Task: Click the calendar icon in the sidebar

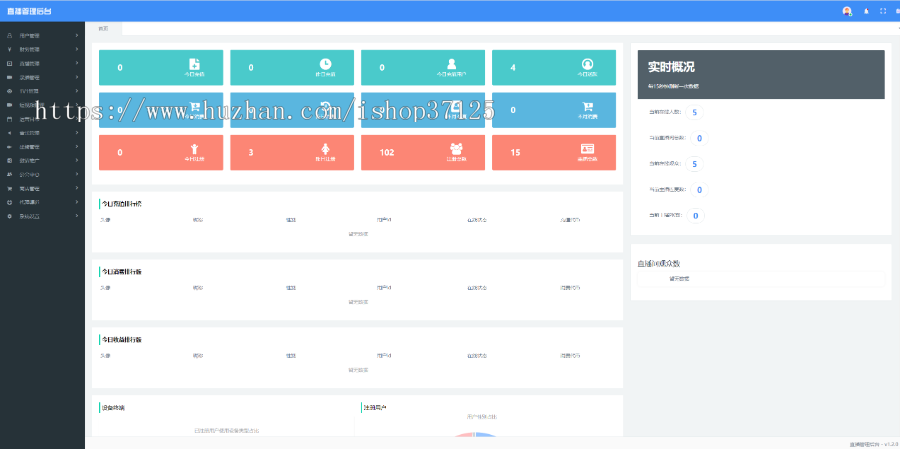Action: coord(9,119)
